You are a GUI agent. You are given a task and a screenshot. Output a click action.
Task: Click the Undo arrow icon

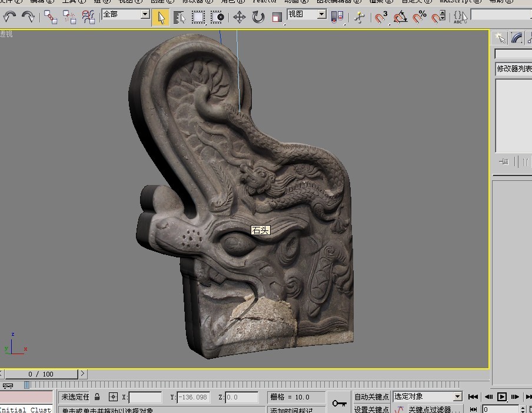[9, 17]
